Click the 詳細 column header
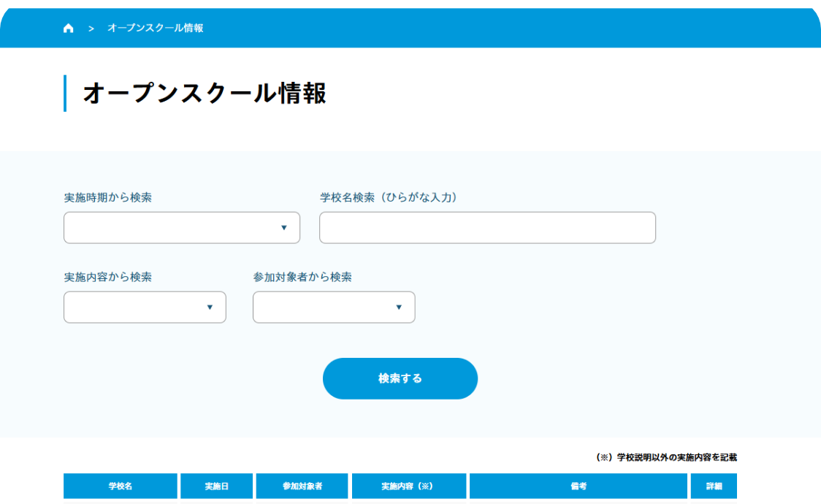821x504 pixels. point(714,486)
